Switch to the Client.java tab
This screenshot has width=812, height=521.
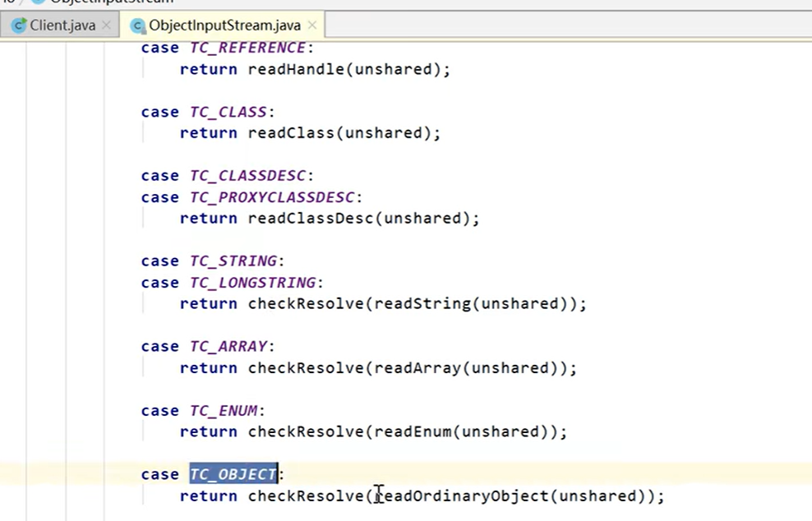(62, 25)
